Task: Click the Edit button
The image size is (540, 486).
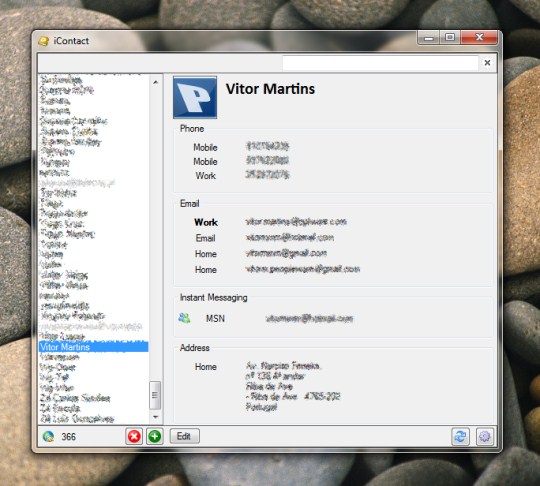Action: pyautogui.click(x=185, y=436)
